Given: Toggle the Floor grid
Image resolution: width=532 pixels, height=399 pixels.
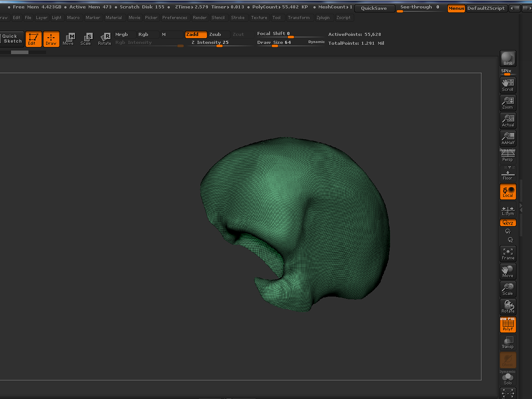Looking at the screenshot, I should [x=508, y=174].
